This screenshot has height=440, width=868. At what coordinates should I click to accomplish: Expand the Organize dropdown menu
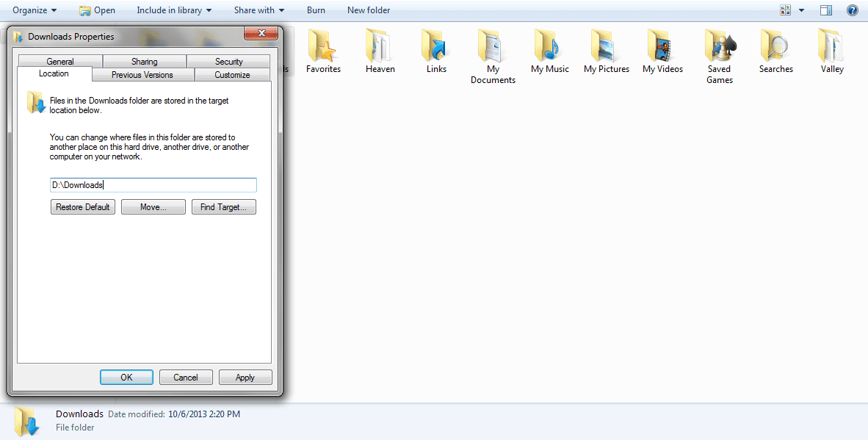pyautogui.click(x=35, y=10)
